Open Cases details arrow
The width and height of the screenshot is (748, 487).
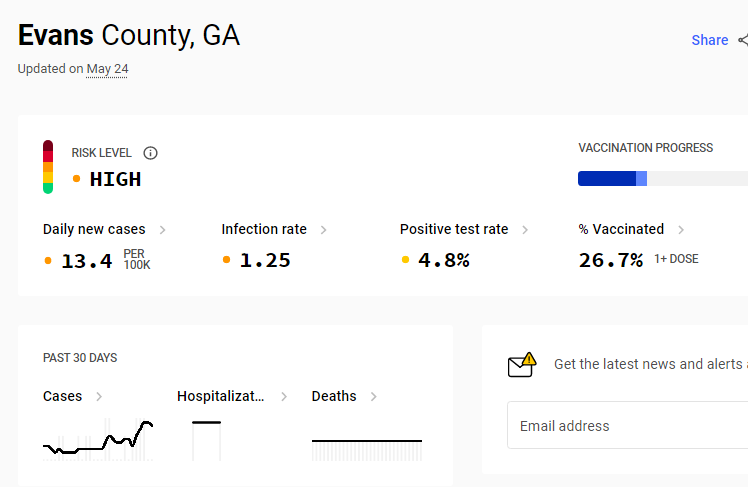99,397
